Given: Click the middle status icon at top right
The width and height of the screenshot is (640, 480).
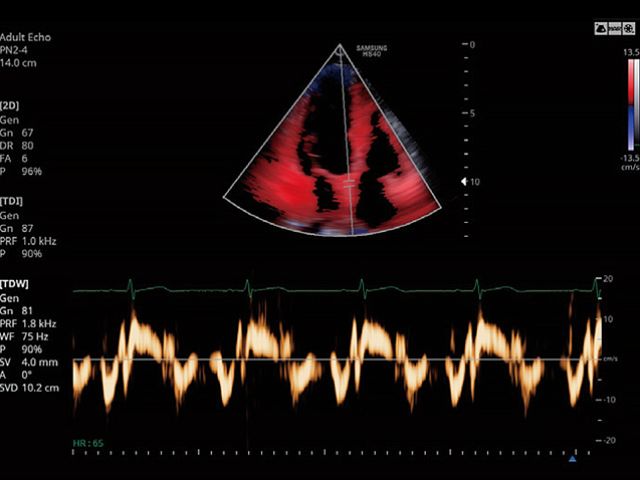Looking at the screenshot, I should coord(615,30).
